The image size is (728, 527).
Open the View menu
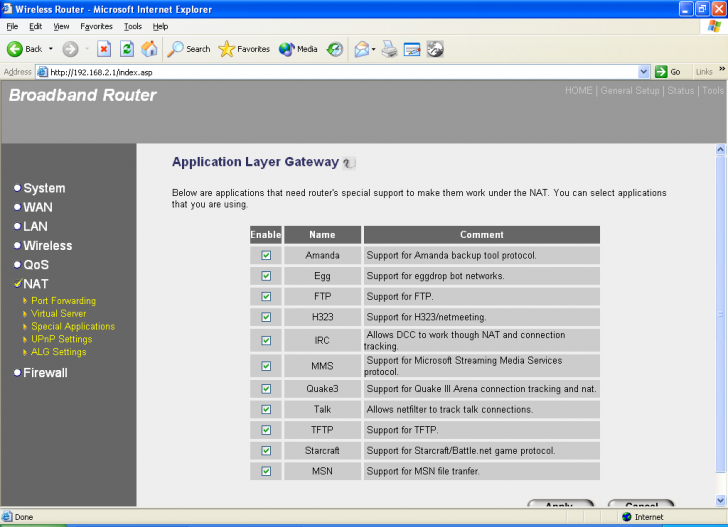click(x=61, y=26)
